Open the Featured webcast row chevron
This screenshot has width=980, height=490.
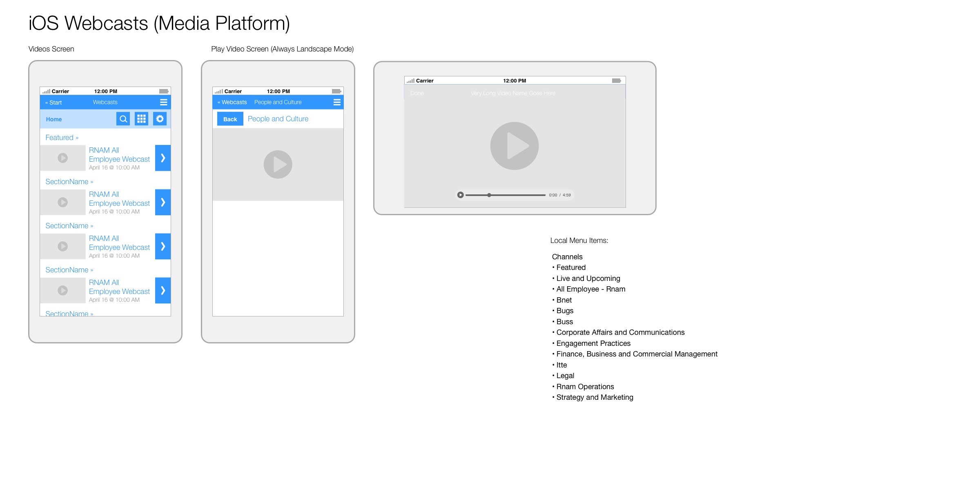pos(163,158)
